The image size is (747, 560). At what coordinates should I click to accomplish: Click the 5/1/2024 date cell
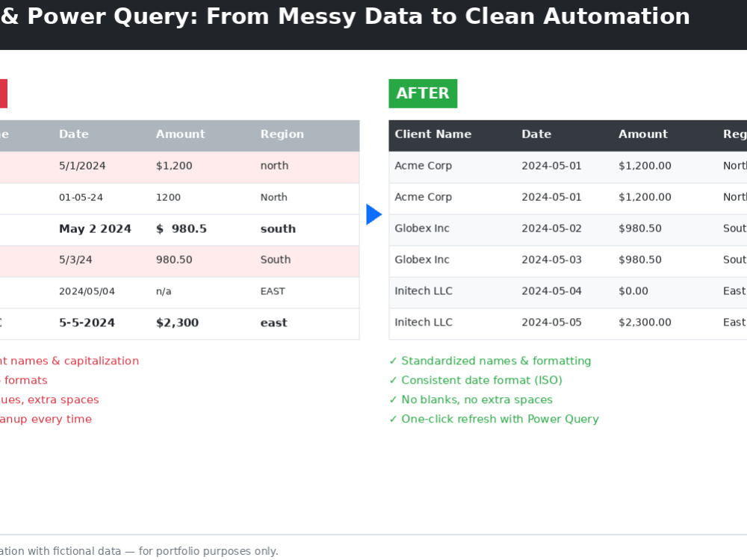(x=82, y=166)
